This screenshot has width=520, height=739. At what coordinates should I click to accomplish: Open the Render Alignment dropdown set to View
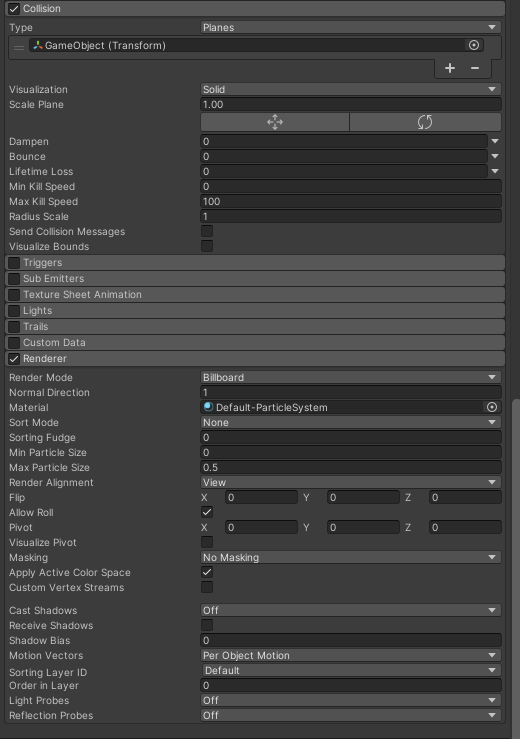pos(351,482)
